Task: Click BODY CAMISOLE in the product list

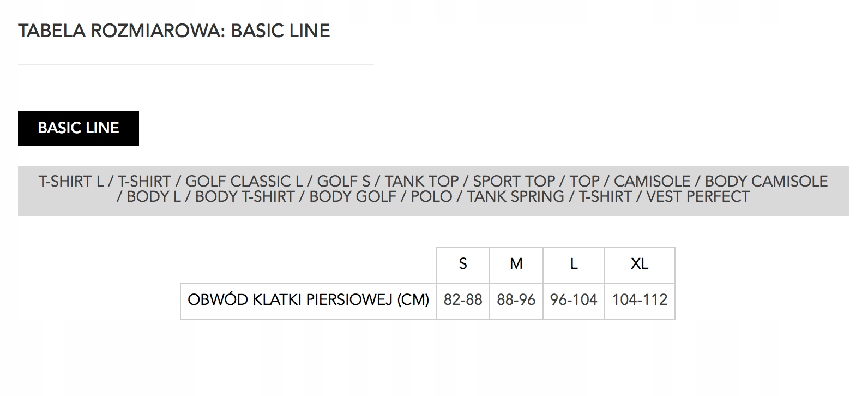Action: tap(766, 182)
